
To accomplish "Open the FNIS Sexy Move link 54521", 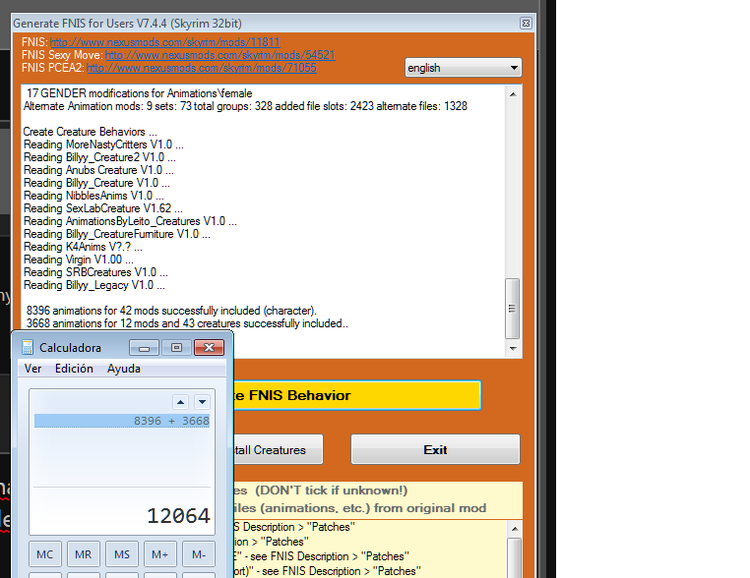I will pos(221,55).
